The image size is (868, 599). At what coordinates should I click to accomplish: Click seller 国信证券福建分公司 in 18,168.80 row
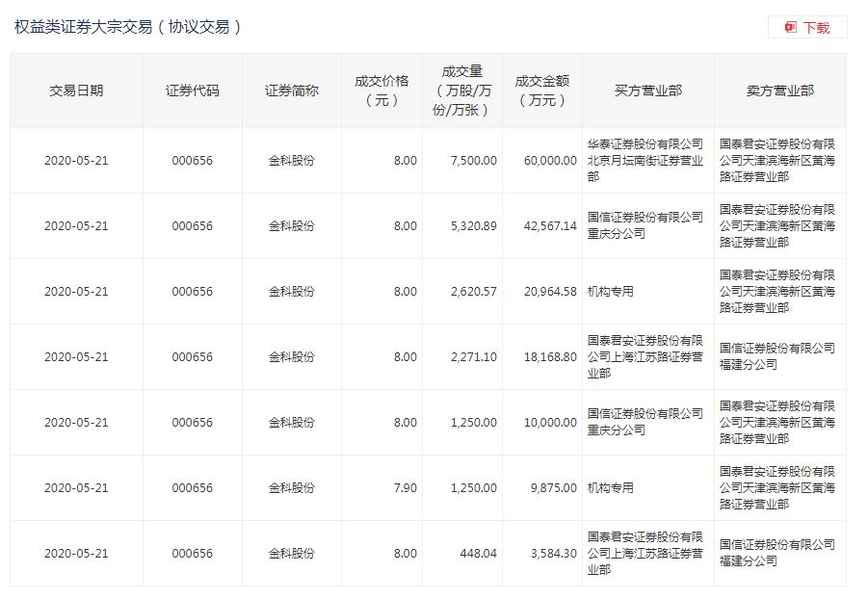pos(777,356)
